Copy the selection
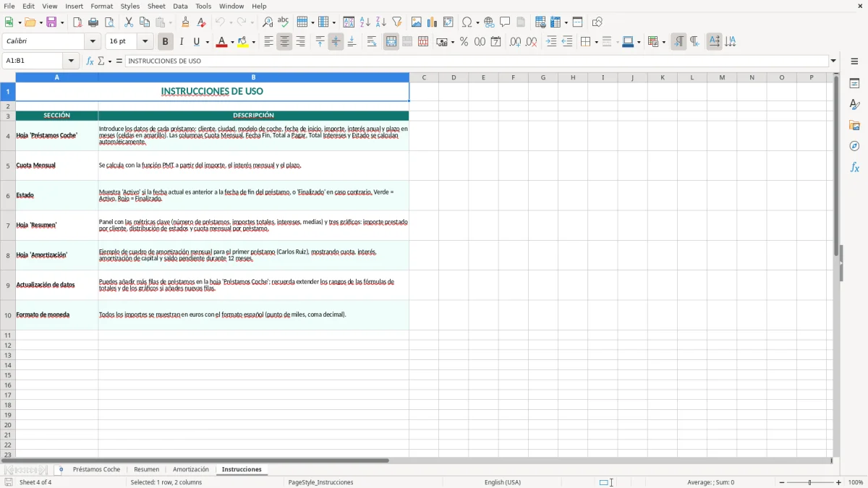Image resolution: width=868 pixels, height=488 pixels. (x=145, y=22)
